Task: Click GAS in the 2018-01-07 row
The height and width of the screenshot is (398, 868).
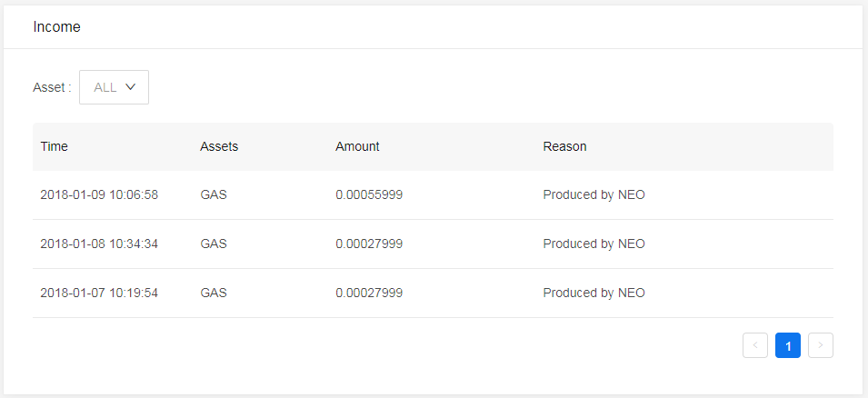Action: click(x=214, y=293)
